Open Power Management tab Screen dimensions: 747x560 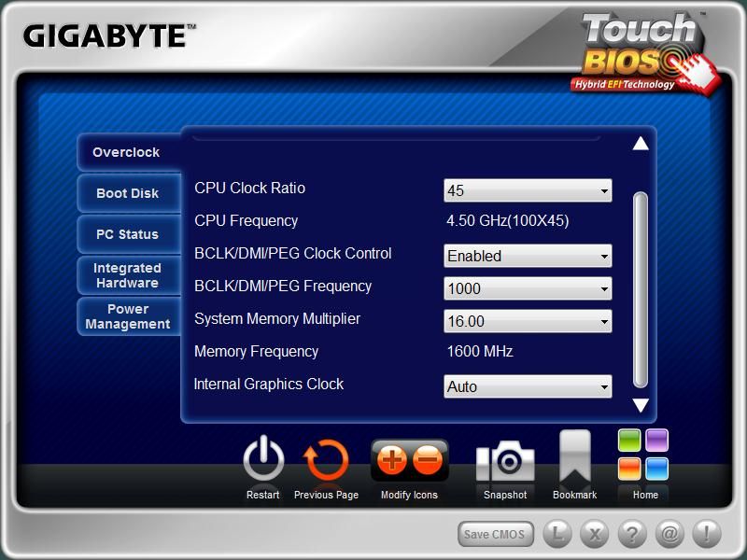[x=129, y=316]
